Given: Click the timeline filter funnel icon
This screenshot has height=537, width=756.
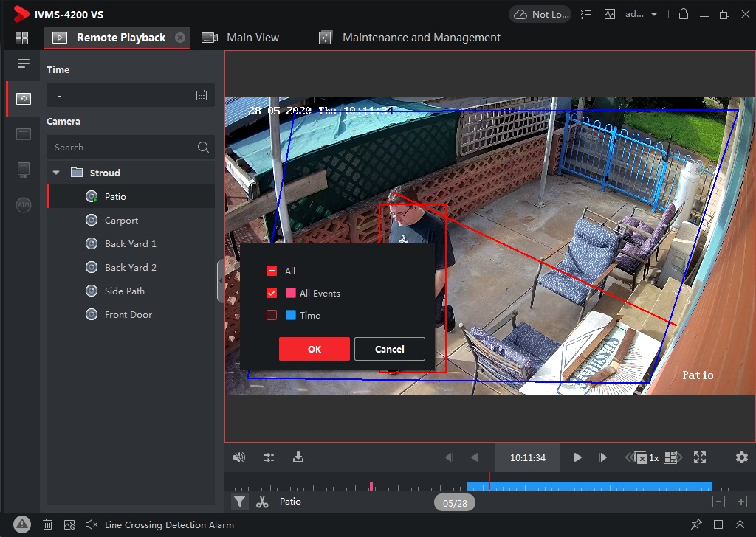Looking at the screenshot, I should click(x=239, y=502).
